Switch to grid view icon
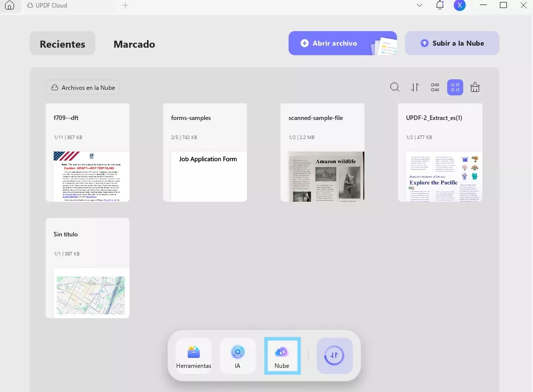This screenshot has width=533, height=392. click(x=455, y=87)
